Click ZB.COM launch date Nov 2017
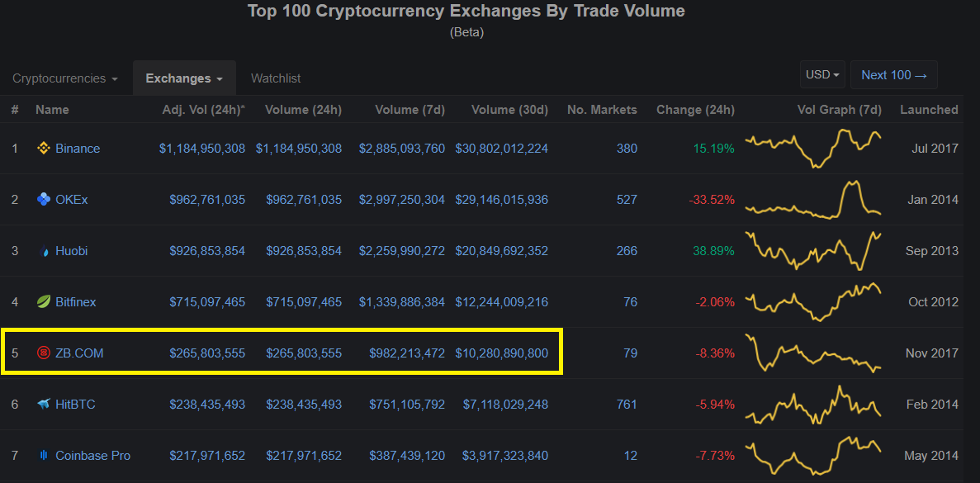 (932, 353)
